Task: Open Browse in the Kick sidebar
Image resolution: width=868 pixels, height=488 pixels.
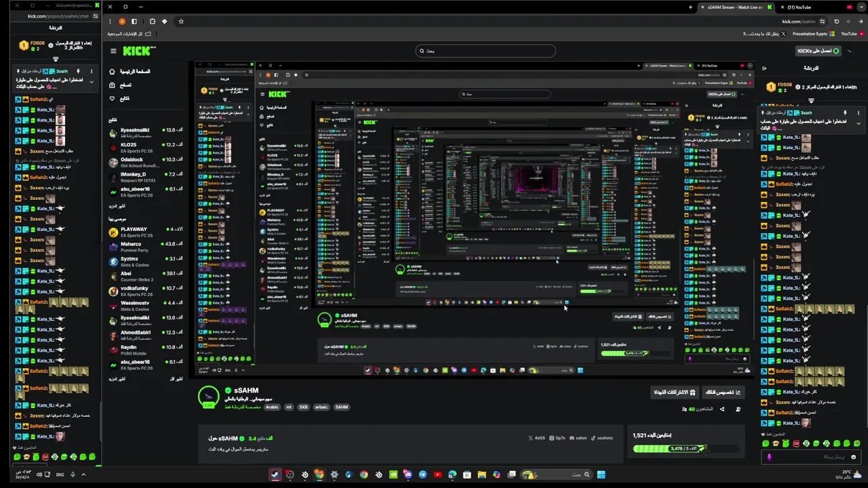Action: (121, 85)
